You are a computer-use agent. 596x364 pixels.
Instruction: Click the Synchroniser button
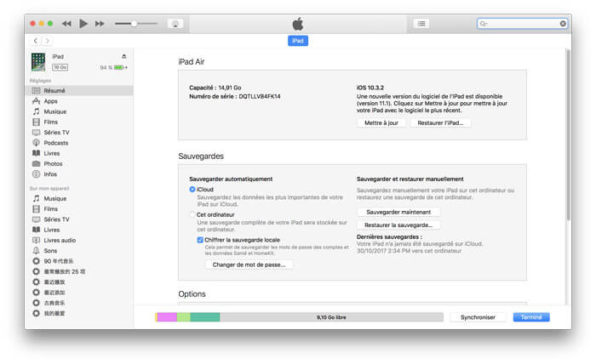[478, 317]
